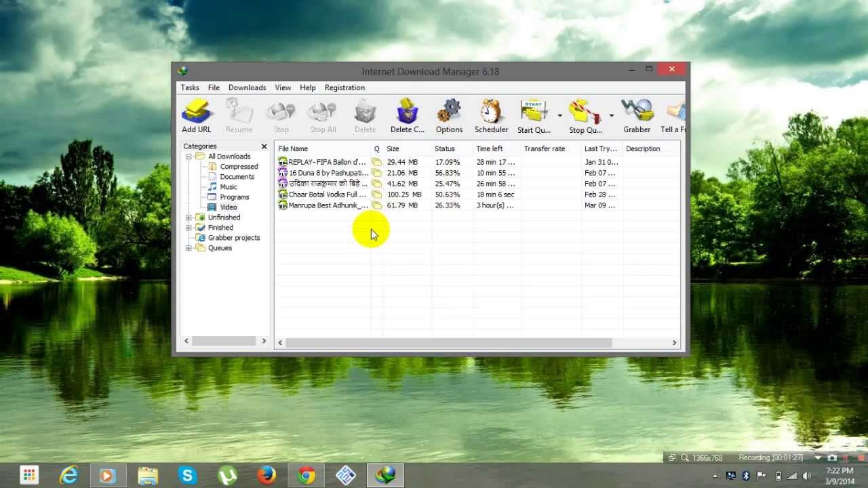Sort by Last Try column header
The height and width of the screenshot is (488, 868).
pyautogui.click(x=602, y=148)
